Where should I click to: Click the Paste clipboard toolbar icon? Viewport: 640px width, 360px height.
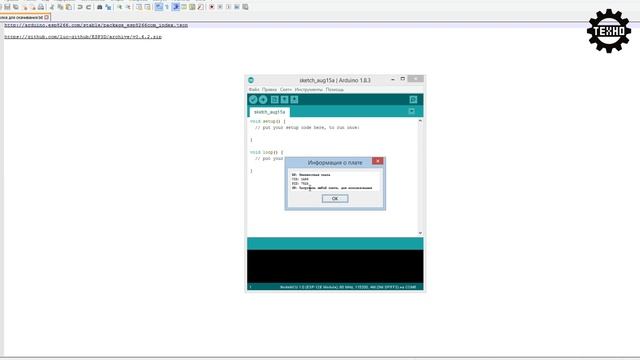tap(69, 7)
